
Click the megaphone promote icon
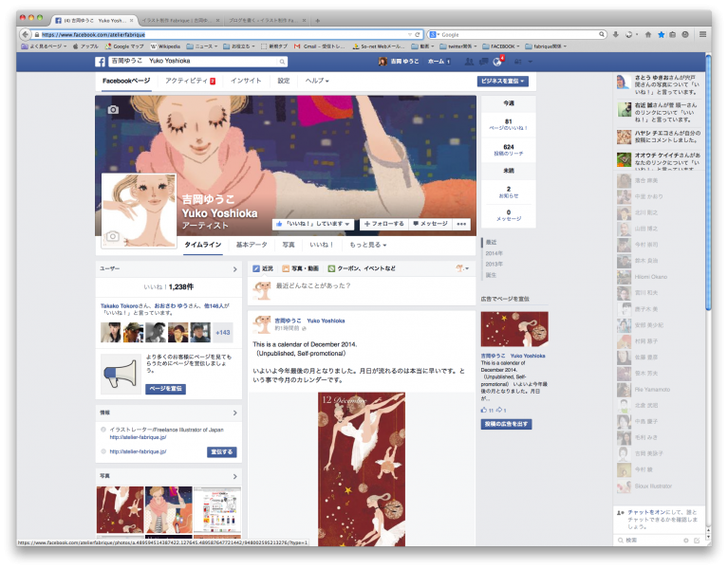click(x=121, y=374)
